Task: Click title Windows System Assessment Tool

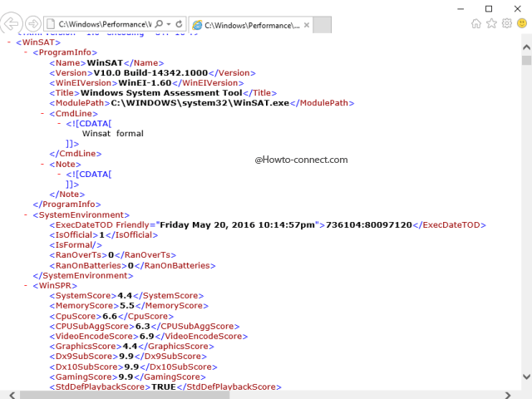Action: pyautogui.click(x=161, y=93)
